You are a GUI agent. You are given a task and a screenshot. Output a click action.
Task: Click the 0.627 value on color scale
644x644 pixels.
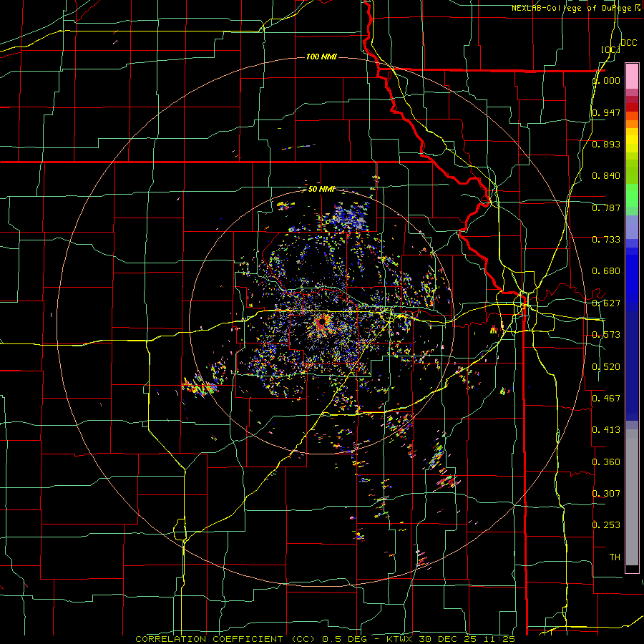coord(606,303)
